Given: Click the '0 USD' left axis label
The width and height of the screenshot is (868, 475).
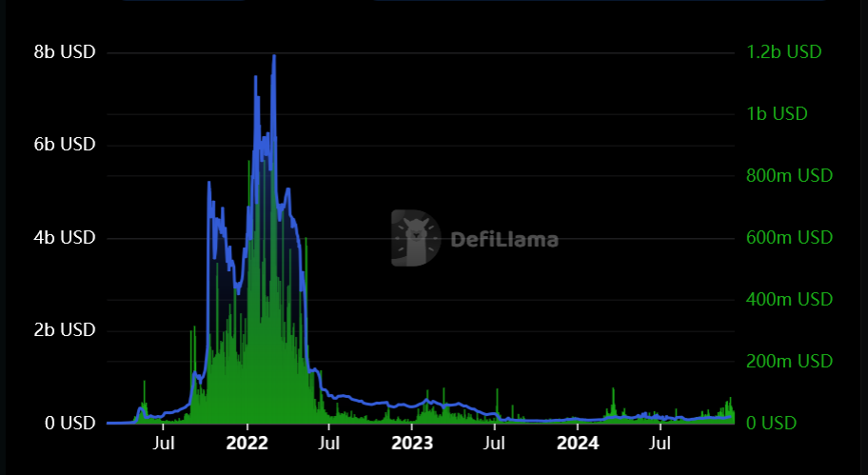Looking at the screenshot, I should (x=69, y=423).
